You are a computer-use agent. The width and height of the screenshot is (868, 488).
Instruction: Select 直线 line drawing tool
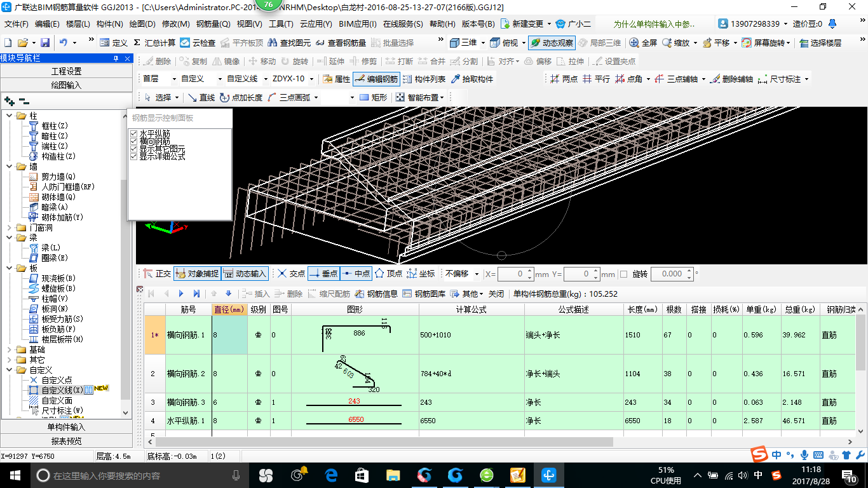click(201, 97)
